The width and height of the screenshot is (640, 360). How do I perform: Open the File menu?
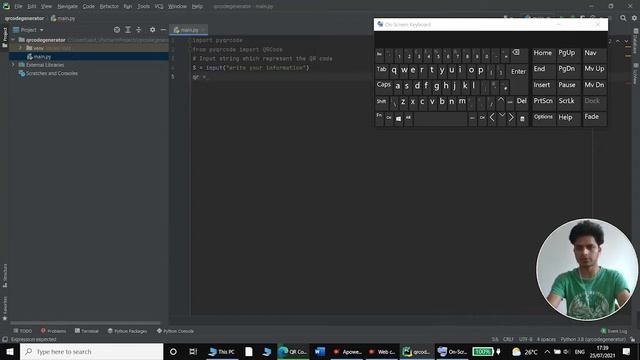point(18,7)
